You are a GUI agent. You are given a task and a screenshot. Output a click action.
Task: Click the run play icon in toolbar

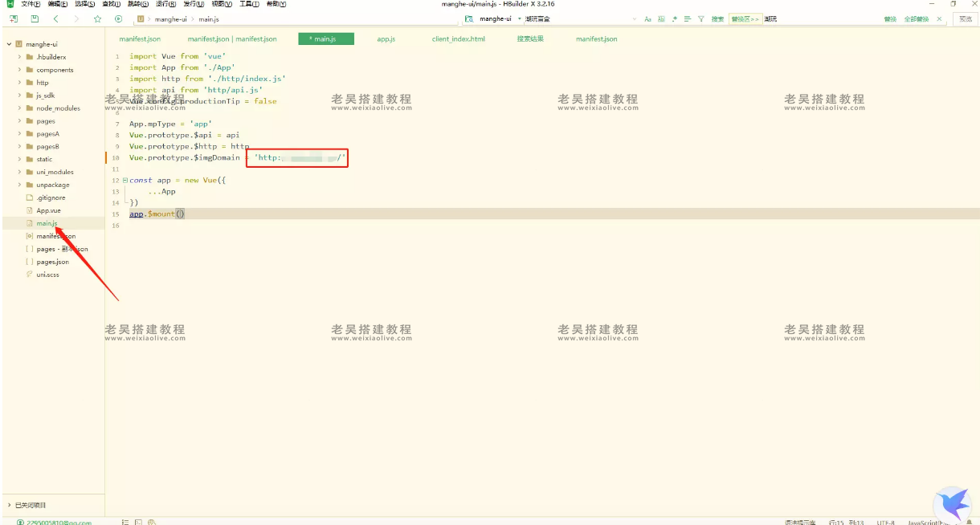coord(119,18)
